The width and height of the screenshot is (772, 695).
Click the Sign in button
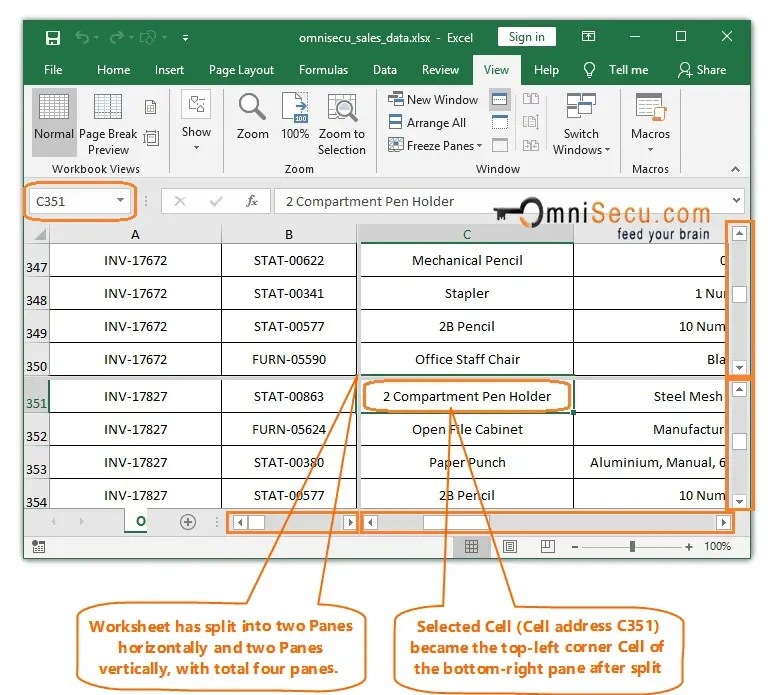tap(526, 38)
